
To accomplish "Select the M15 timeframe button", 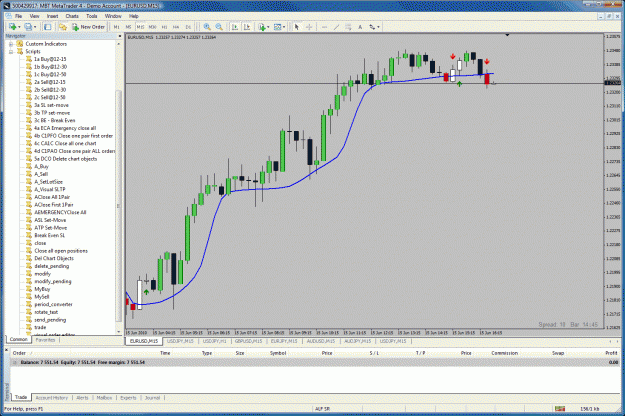I will (140, 27).
